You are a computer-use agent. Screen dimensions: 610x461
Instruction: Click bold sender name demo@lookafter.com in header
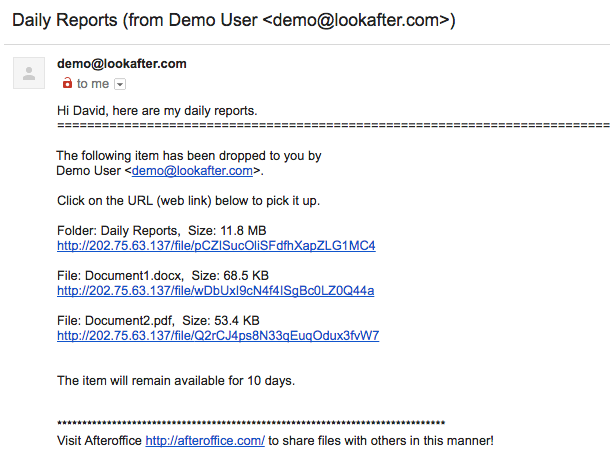pyautogui.click(x=122, y=64)
